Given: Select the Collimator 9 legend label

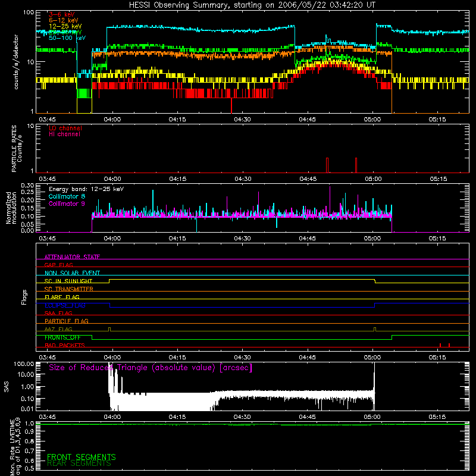Looking at the screenshot, I should tap(67, 203).
